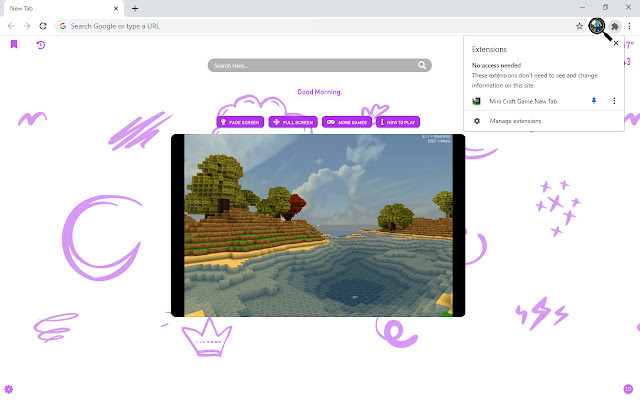Reload the page with the refresh icon

43,26
